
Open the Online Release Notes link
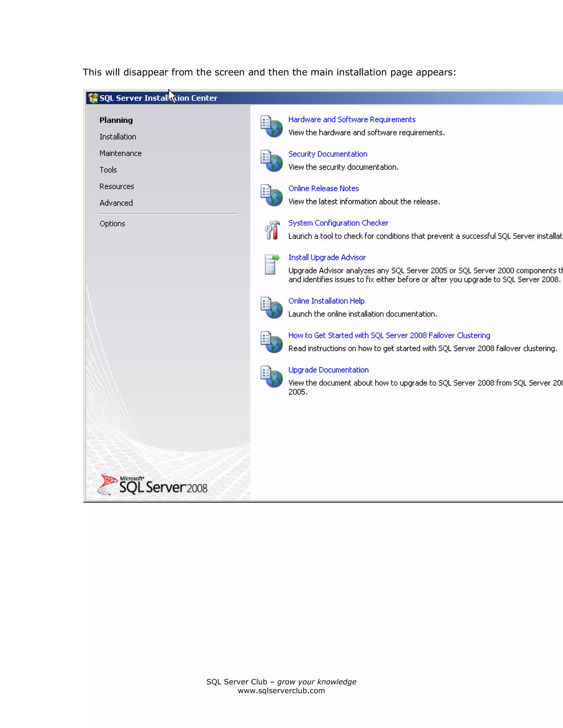coord(324,188)
